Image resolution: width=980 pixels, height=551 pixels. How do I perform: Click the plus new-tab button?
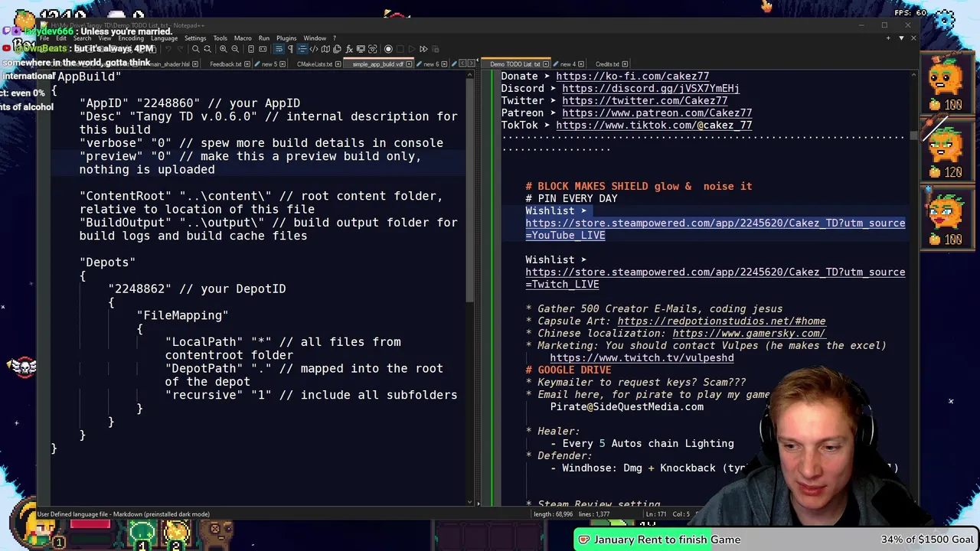point(888,38)
